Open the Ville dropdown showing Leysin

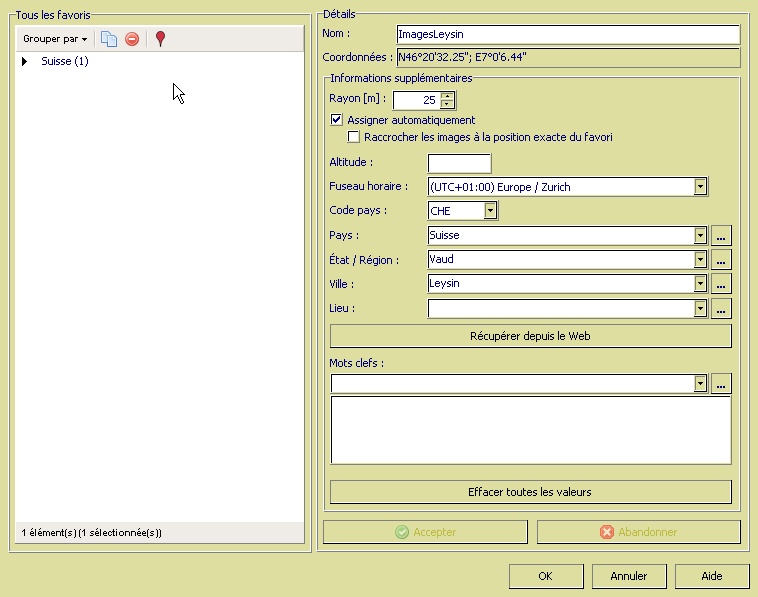click(700, 284)
